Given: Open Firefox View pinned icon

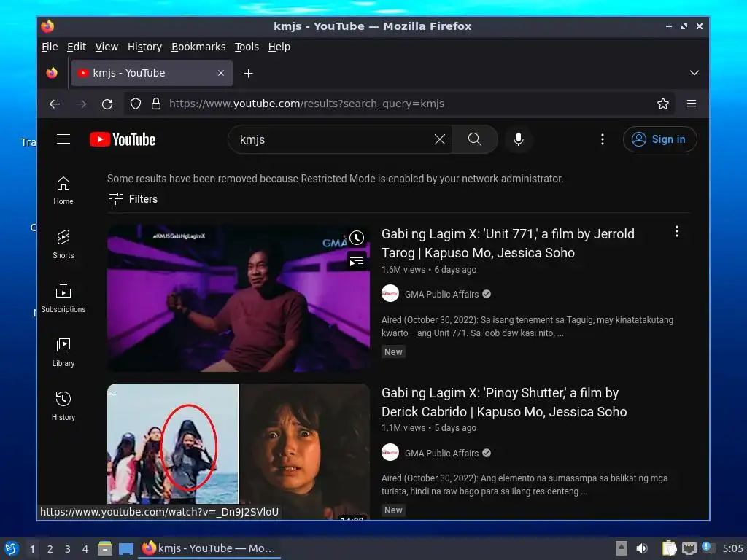Looking at the screenshot, I should tap(52, 73).
